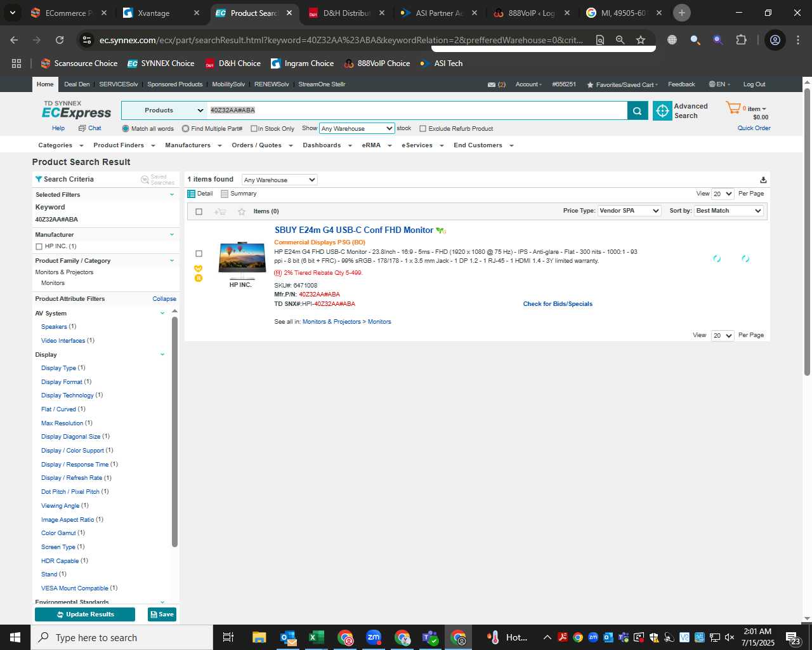Image resolution: width=812 pixels, height=650 pixels.
Task: Click Windows taskbar search box
Action: tap(122, 637)
